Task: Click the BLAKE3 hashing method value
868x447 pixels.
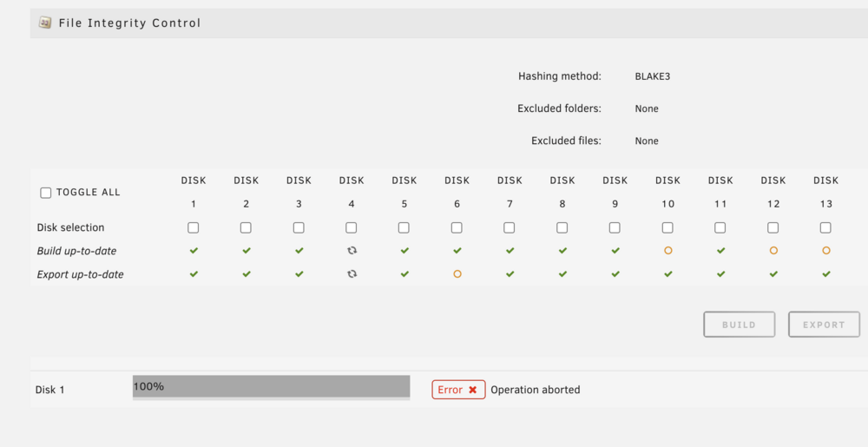Action: coord(652,76)
